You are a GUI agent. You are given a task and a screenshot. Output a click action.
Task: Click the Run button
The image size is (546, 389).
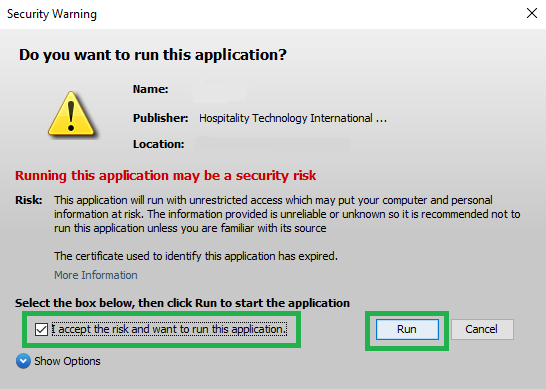tap(407, 329)
